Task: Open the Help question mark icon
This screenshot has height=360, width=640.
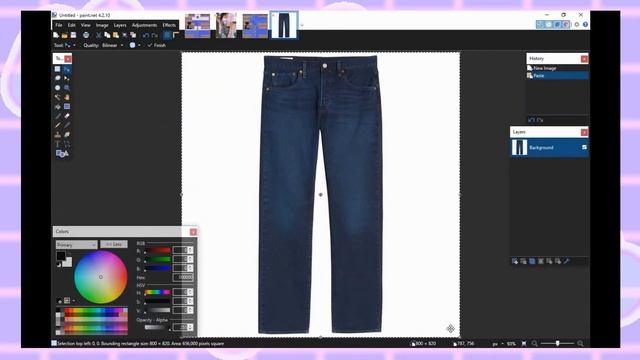Action: point(585,24)
